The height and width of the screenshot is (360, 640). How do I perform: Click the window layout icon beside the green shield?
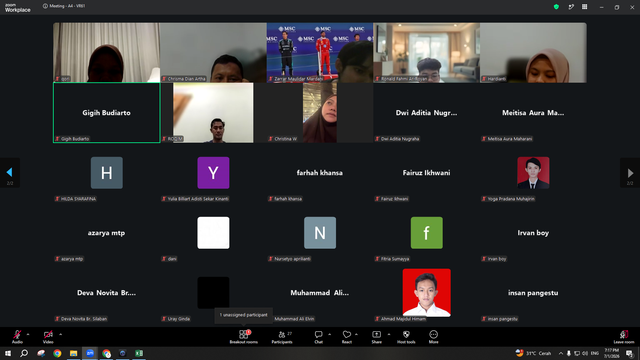[571, 7]
